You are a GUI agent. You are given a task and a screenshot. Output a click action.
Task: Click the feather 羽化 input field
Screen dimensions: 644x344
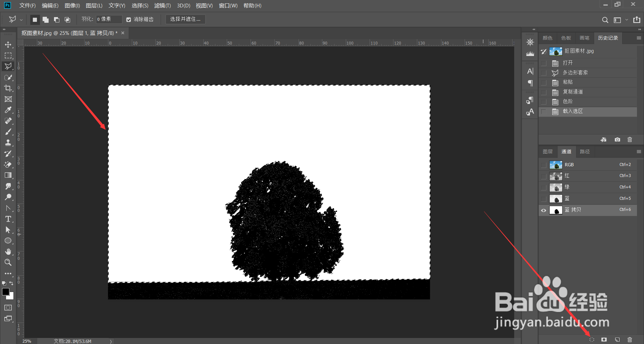point(109,19)
